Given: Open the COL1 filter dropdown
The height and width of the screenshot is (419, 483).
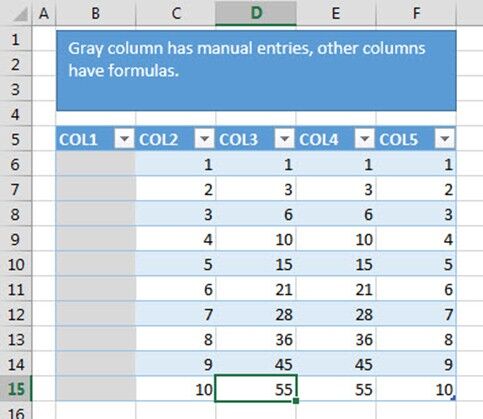Looking at the screenshot, I should click(x=124, y=139).
